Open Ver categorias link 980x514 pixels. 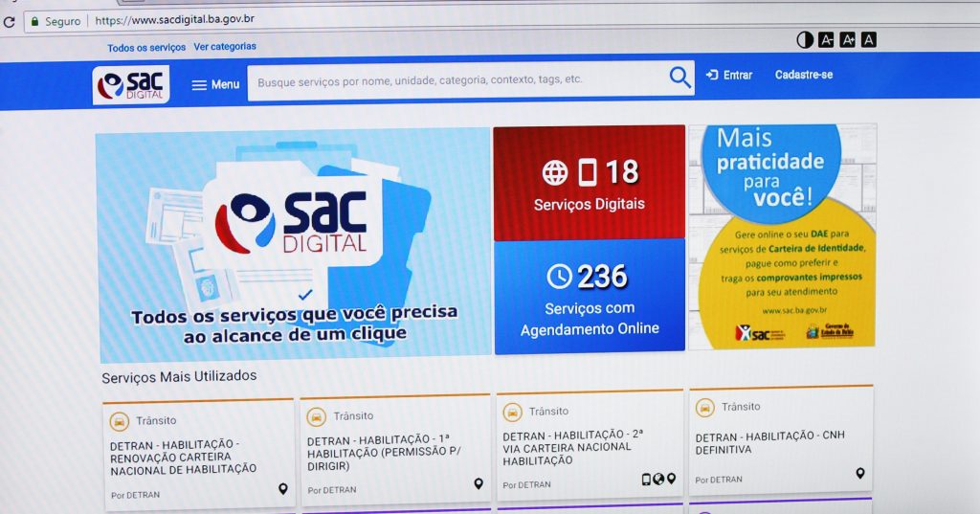[x=225, y=46]
